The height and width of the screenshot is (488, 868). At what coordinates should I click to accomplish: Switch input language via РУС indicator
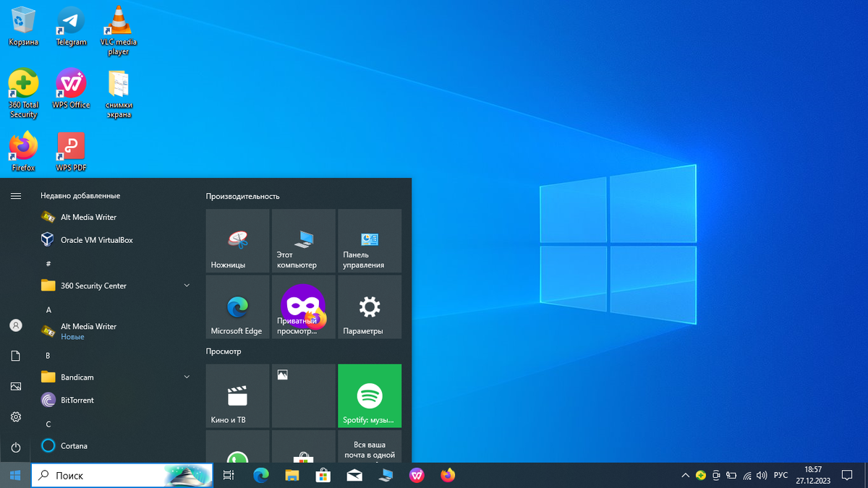click(780, 475)
